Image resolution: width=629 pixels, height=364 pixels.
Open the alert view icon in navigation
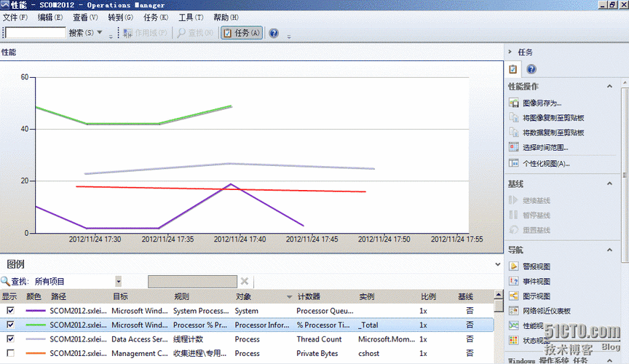coord(514,266)
